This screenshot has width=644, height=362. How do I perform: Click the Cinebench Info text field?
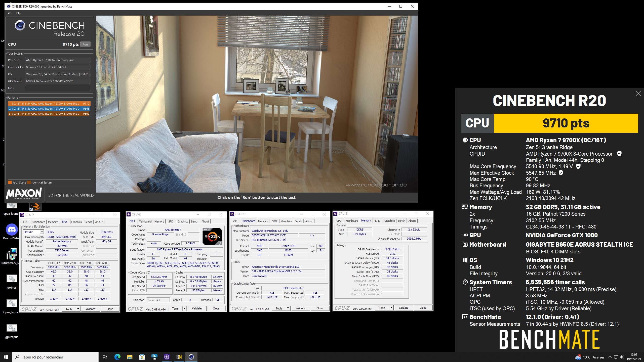tap(58, 88)
